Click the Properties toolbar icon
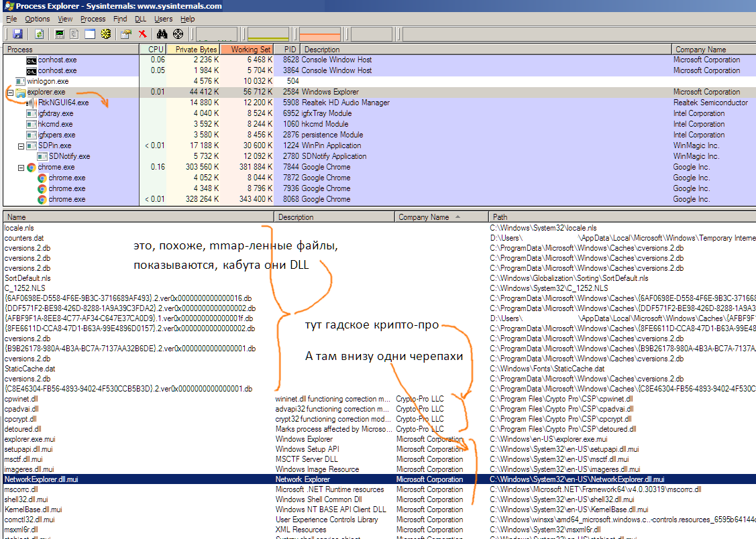Image resolution: width=756 pixels, height=539 pixels. point(125,34)
